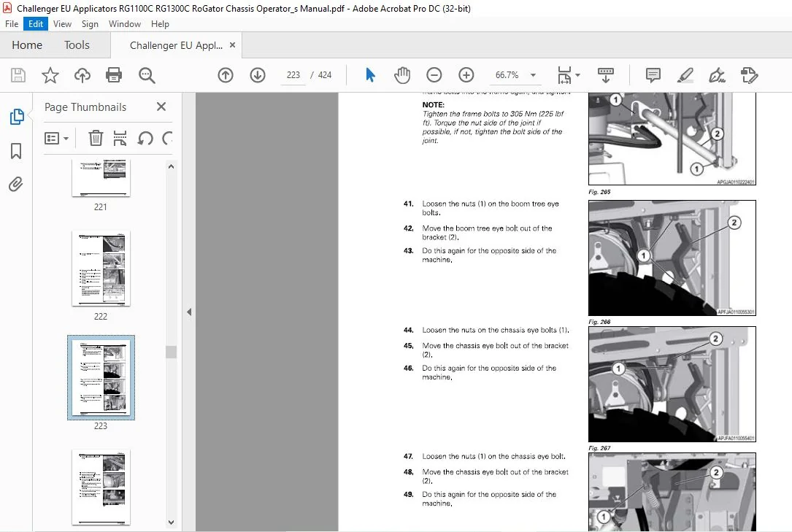Go to next page arrow button
The width and height of the screenshot is (792, 532).
point(258,75)
